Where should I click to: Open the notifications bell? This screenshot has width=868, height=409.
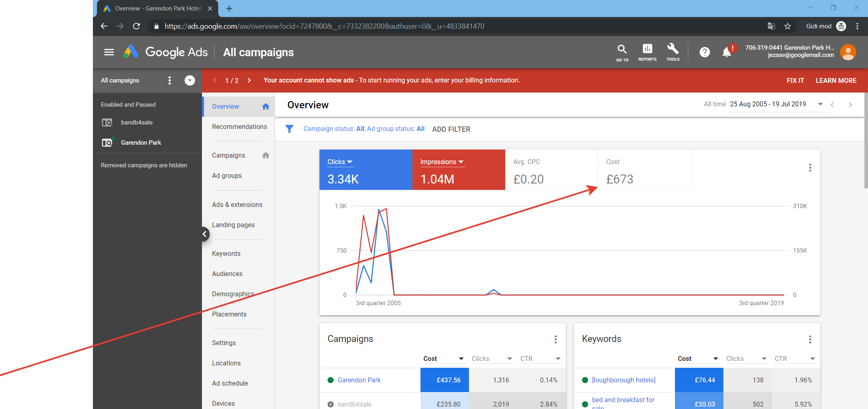pos(727,52)
